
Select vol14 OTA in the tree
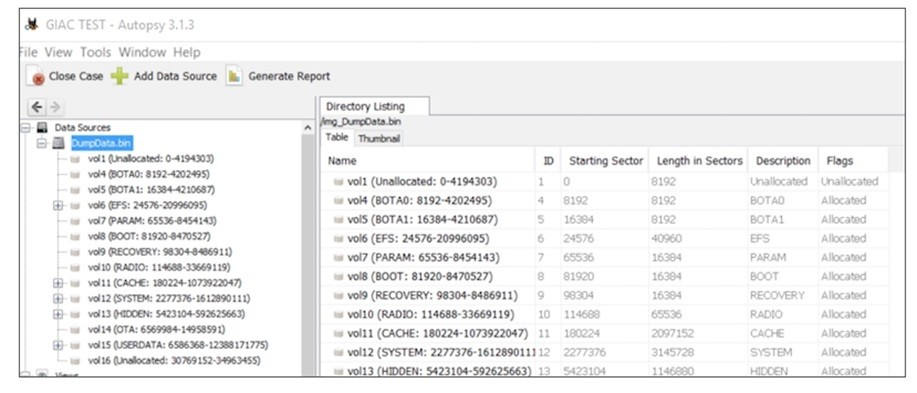156,330
